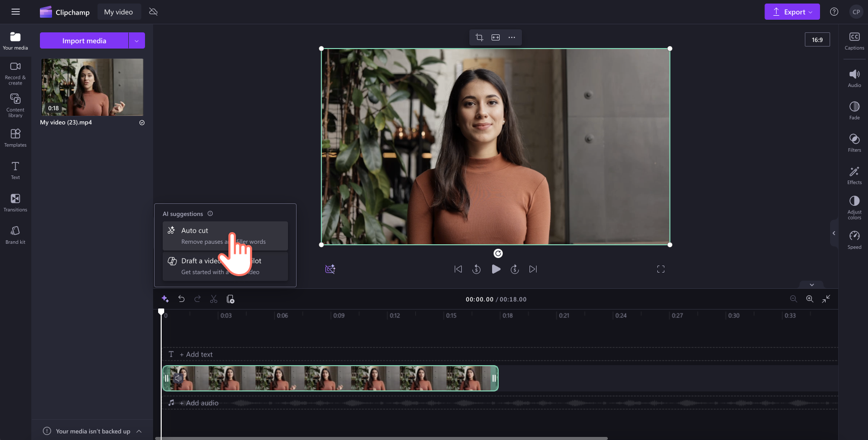The image size is (868, 440).
Task: Click the right trim handle of the clip
Action: (x=494, y=378)
